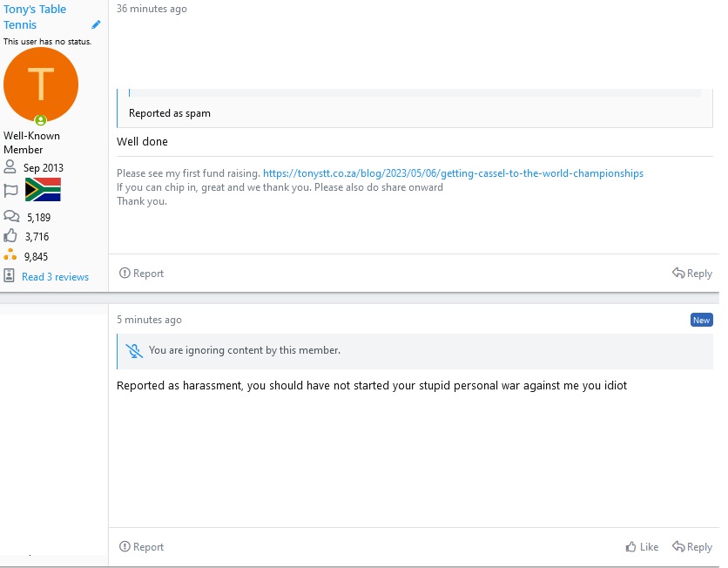Report the harassment post
The height and width of the screenshot is (568, 728).
(142, 546)
